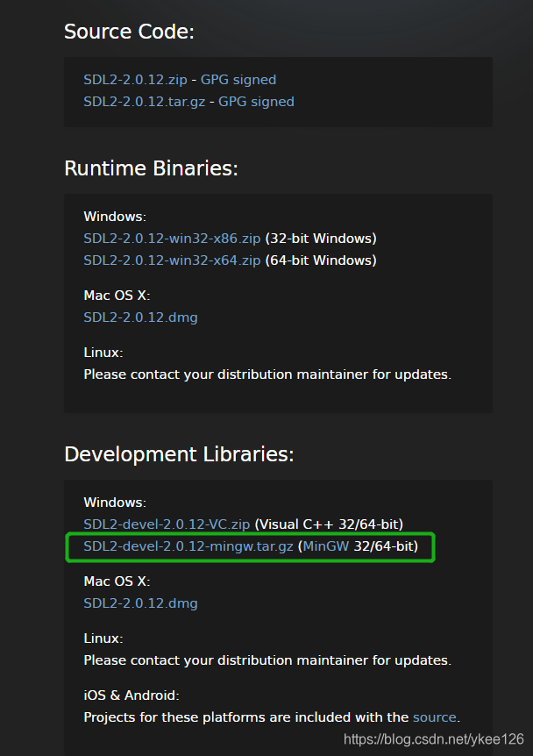
Task: Click the 'iOS & Android:' label
Action: (131, 695)
